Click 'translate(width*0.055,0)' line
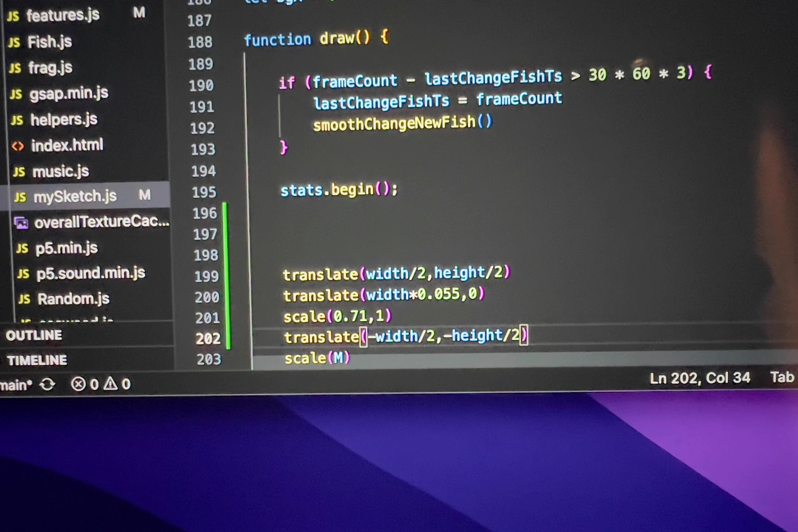The height and width of the screenshot is (532, 798). pyautogui.click(x=384, y=295)
